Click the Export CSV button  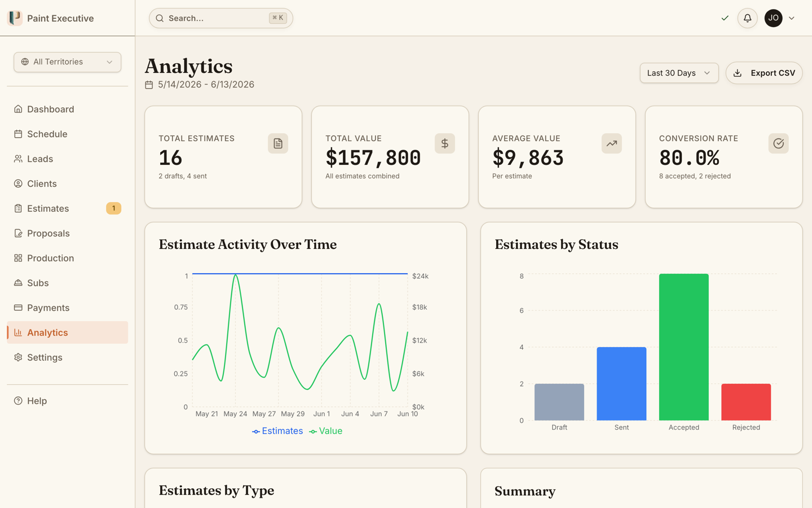(x=764, y=73)
